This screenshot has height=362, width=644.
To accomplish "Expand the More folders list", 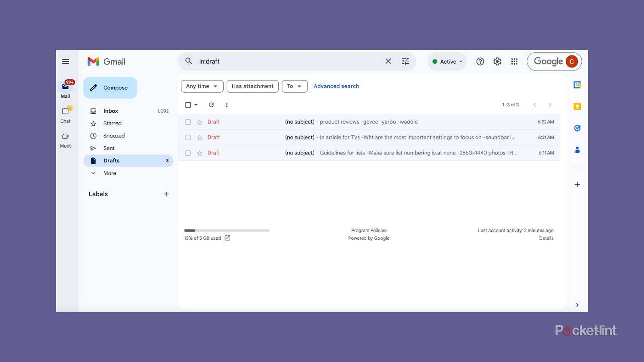I will (109, 173).
